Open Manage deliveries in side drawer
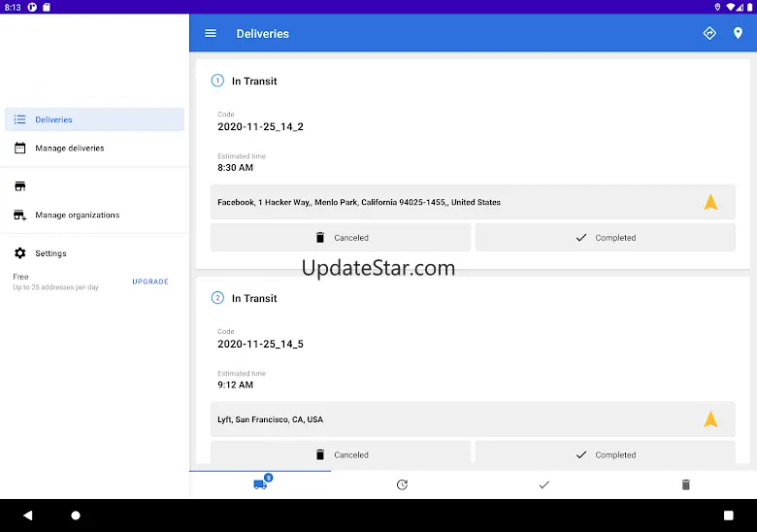Image resolution: width=757 pixels, height=532 pixels. (x=95, y=149)
